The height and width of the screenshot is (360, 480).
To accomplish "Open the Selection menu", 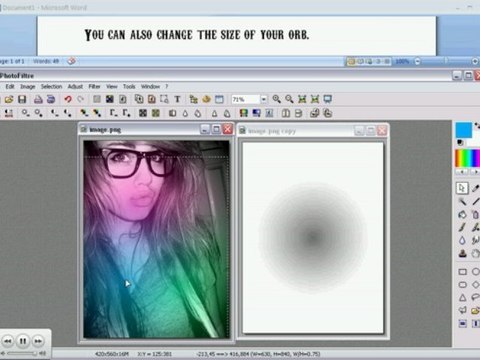I will (x=51, y=86).
